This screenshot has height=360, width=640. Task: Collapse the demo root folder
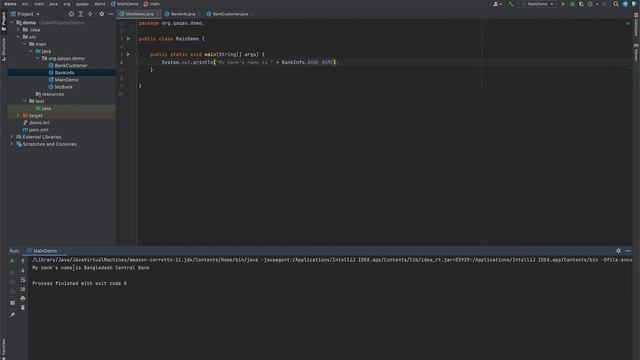[x=12, y=23]
